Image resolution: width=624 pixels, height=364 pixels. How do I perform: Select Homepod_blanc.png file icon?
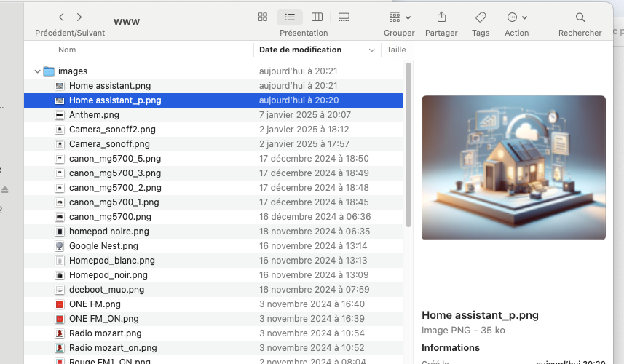(60, 261)
